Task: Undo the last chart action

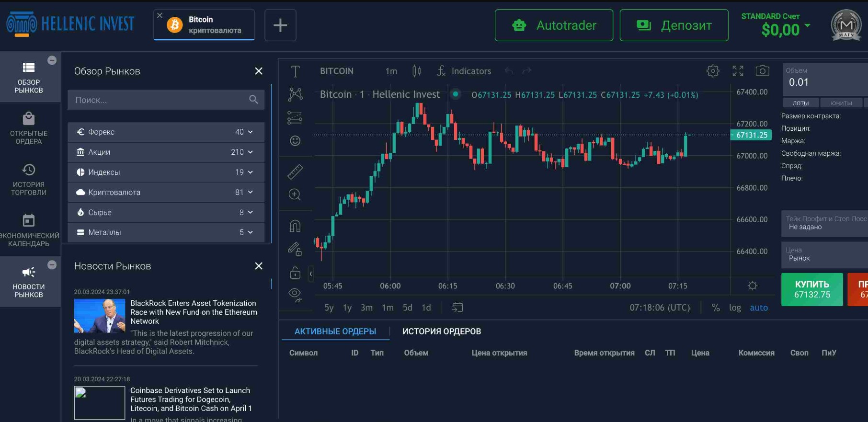Action: [x=509, y=71]
